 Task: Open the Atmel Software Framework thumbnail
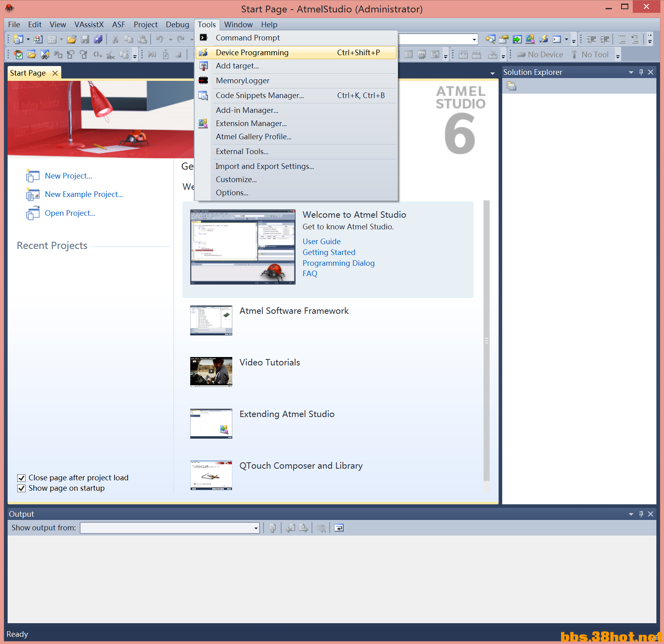tap(211, 320)
